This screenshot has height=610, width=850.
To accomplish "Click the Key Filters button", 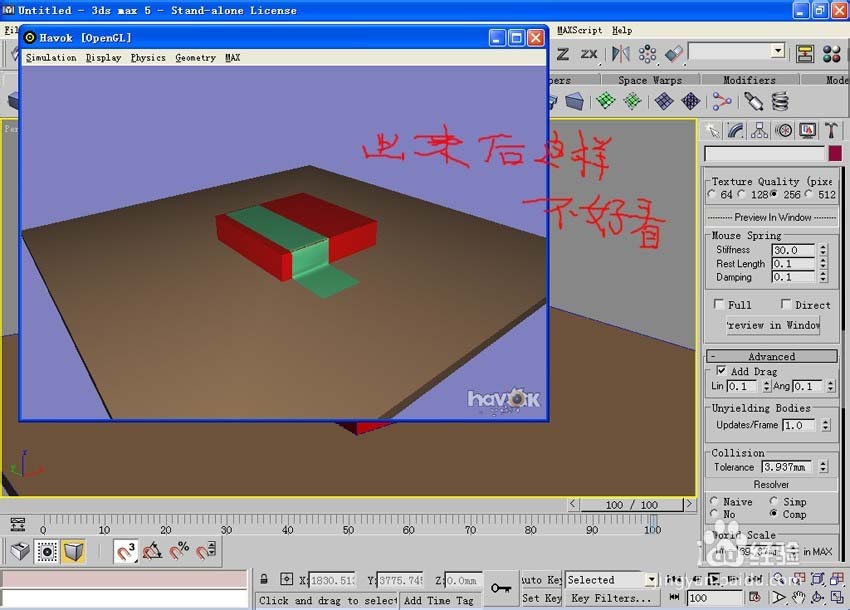I will pos(611,598).
